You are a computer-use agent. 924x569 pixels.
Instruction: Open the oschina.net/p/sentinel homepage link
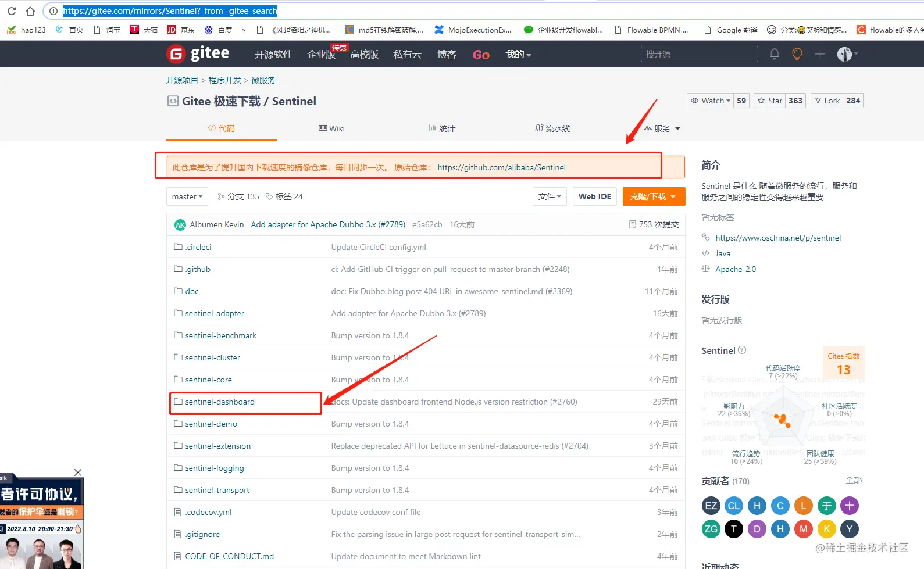coord(778,238)
